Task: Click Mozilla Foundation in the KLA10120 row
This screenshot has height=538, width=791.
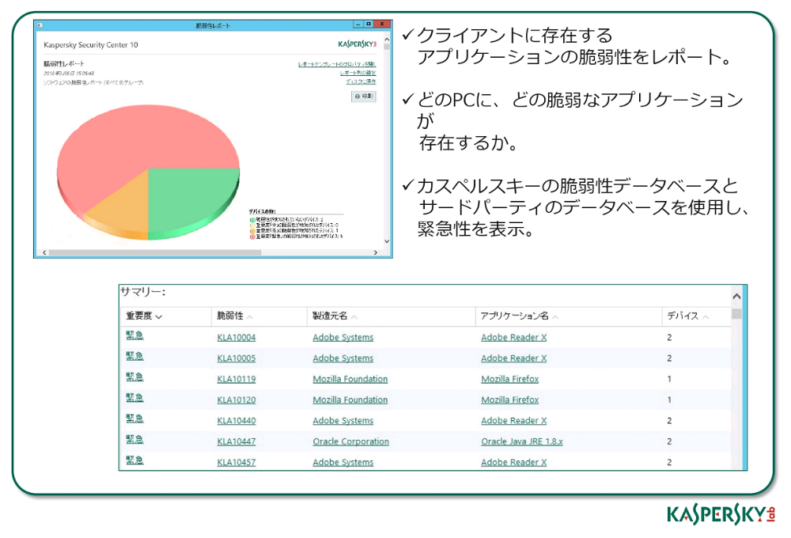Action: 350,400
